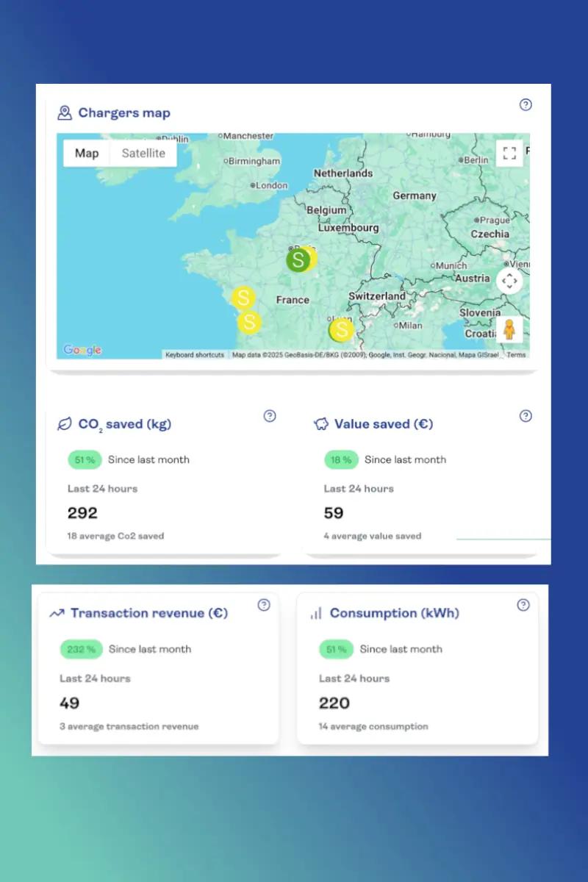Viewport: 588px width, 882px height.
Task: Switch to Satellite map view
Action: point(143,154)
